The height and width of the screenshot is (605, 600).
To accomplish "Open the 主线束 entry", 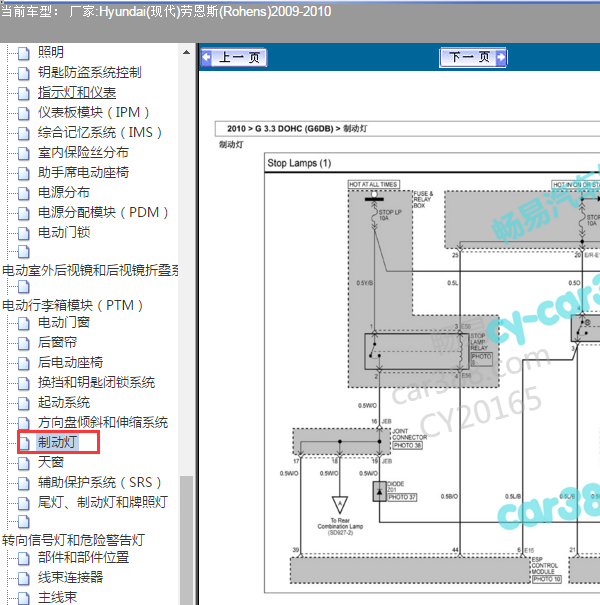I will pos(57,597).
